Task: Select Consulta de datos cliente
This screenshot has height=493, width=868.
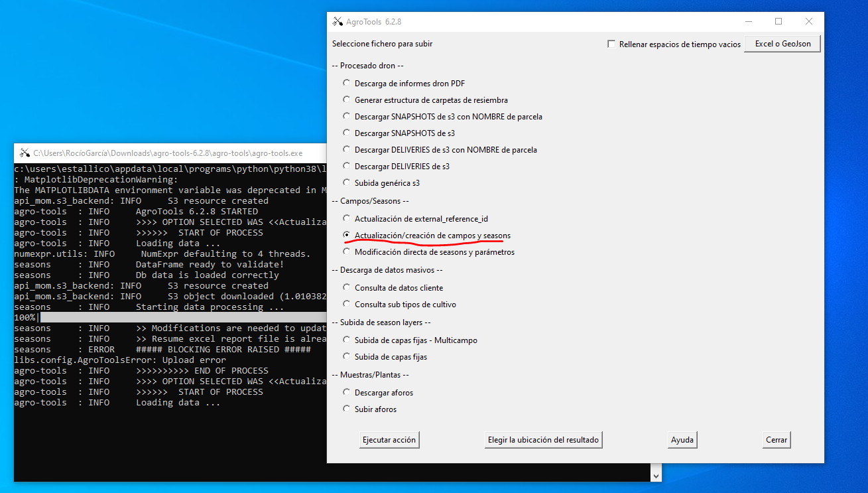Action: (346, 287)
